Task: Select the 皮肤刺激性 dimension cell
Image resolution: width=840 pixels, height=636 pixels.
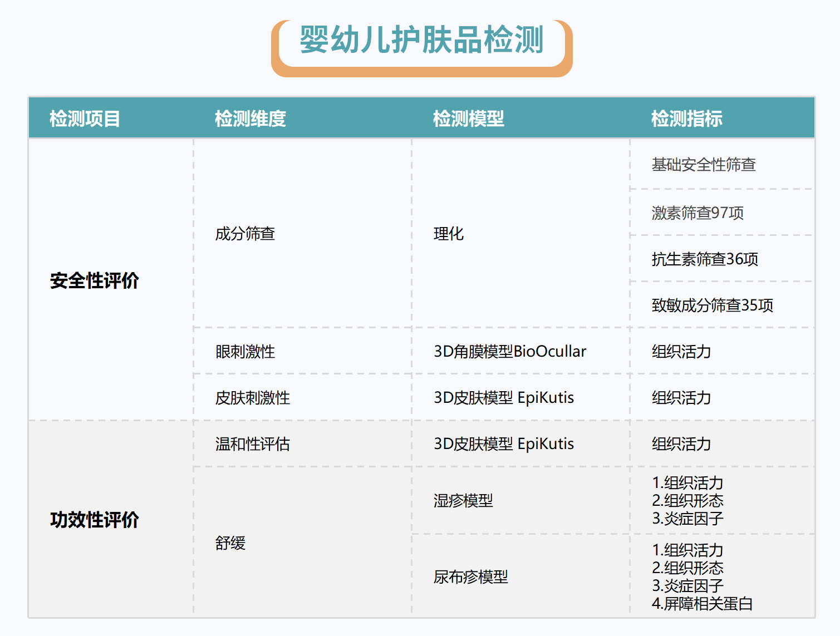Action: tap(252, 398)
